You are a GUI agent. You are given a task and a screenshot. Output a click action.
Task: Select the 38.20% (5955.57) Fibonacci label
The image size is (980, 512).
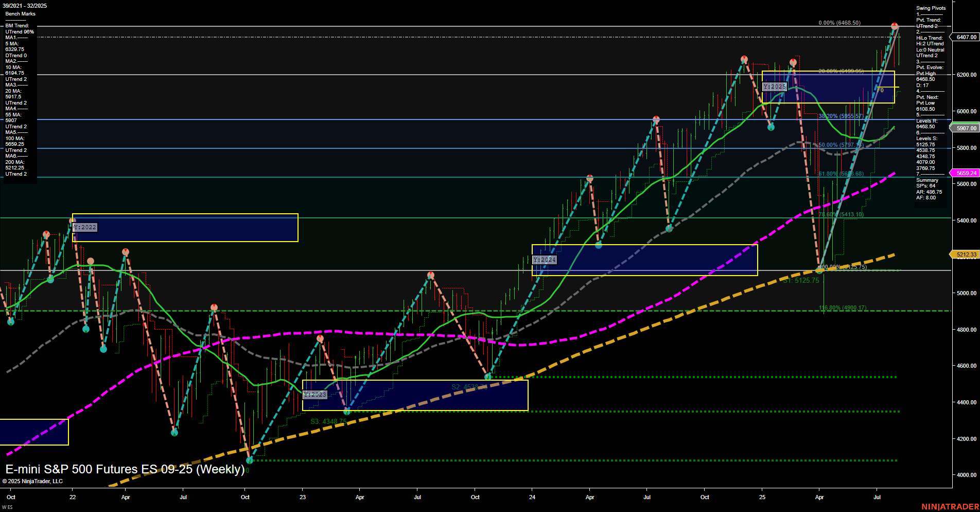coord(841,116)
